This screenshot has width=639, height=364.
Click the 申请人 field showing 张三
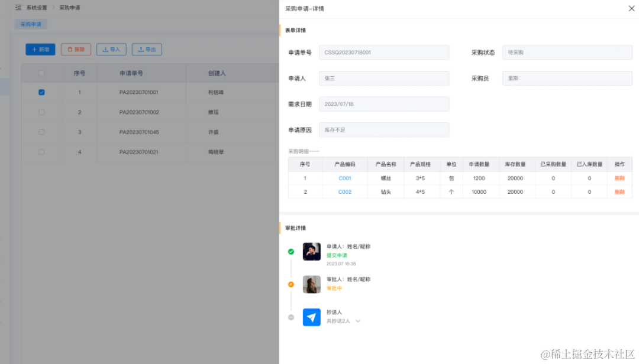[x=384, y=78]
